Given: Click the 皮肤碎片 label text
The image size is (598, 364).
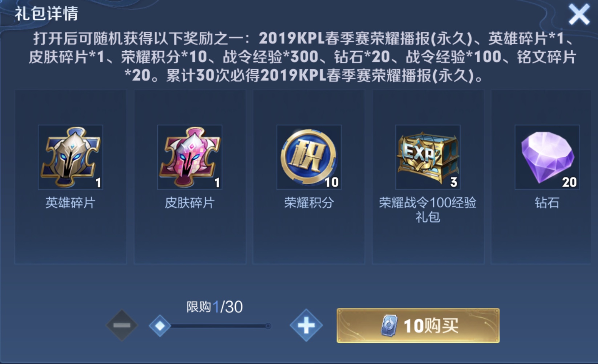Looking at the screenshot, I should 190,203.
